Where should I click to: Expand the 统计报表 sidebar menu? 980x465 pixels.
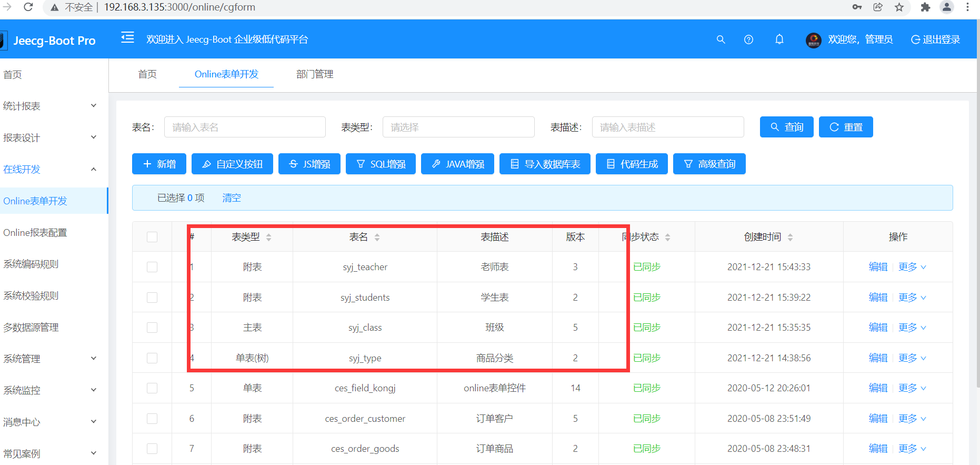pyautogui.click(x=50, y=106)
